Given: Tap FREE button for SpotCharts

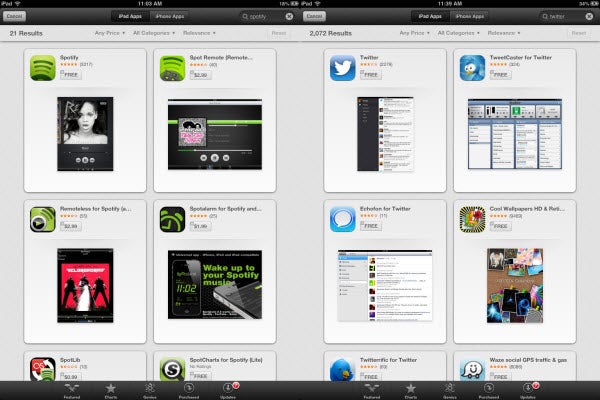Looking at the screenshot, I should pyautogui.click(x=201, y=377).
